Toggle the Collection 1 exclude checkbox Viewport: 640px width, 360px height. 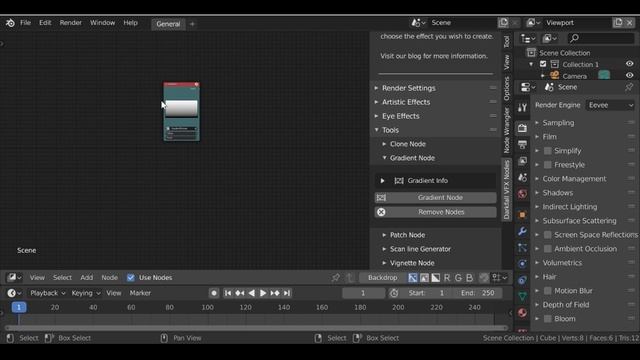point(543,64)
